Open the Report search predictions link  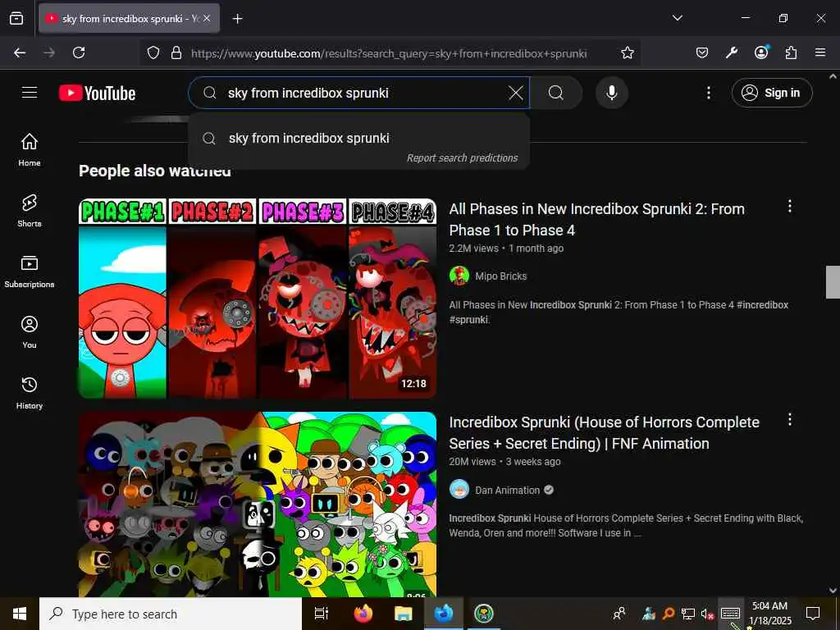(462, 158)
